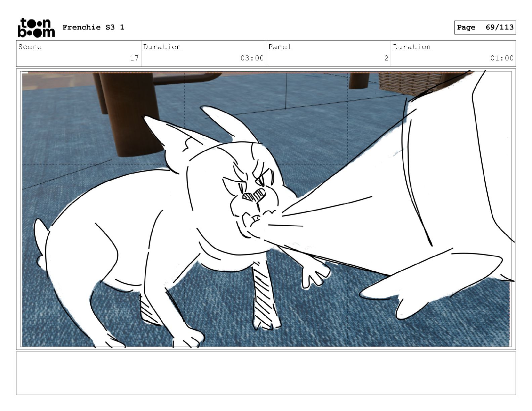Click the Toon Boom logo
Image resolution: width=532 pixels, height=411 pixels.
tap(36, 27)
